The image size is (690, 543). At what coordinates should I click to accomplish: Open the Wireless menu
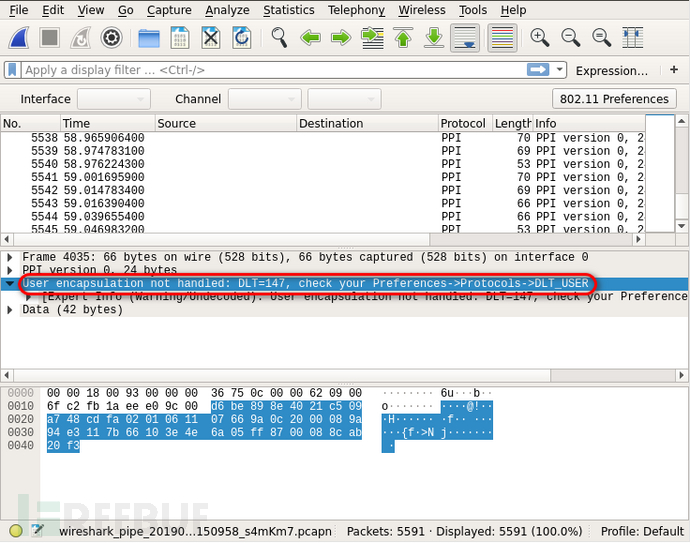(x=421, y=10)
